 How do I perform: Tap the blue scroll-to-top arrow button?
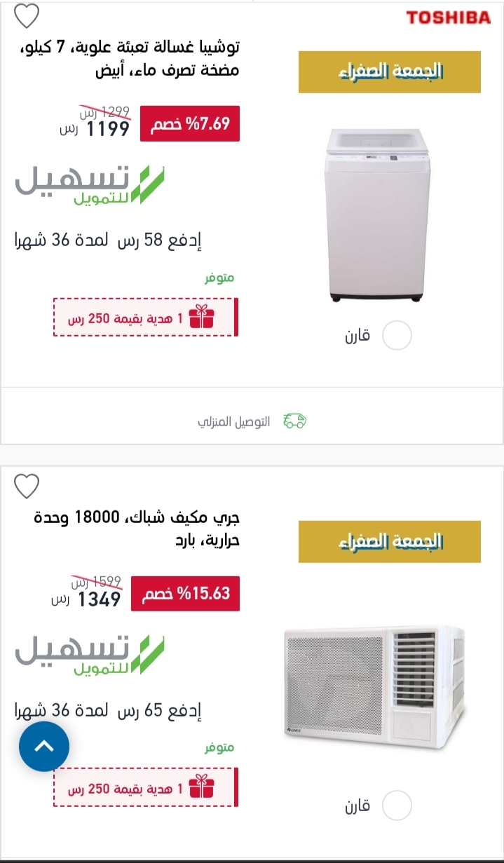44,746
